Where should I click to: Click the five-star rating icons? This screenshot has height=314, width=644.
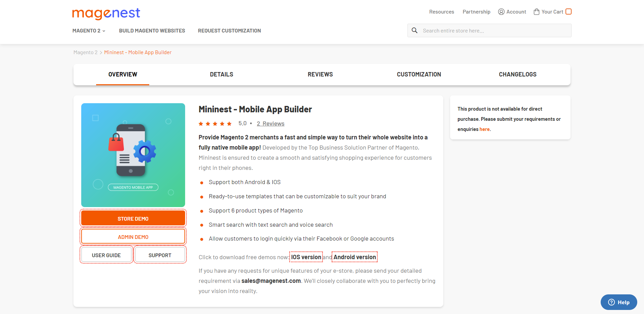click(215, 124)
